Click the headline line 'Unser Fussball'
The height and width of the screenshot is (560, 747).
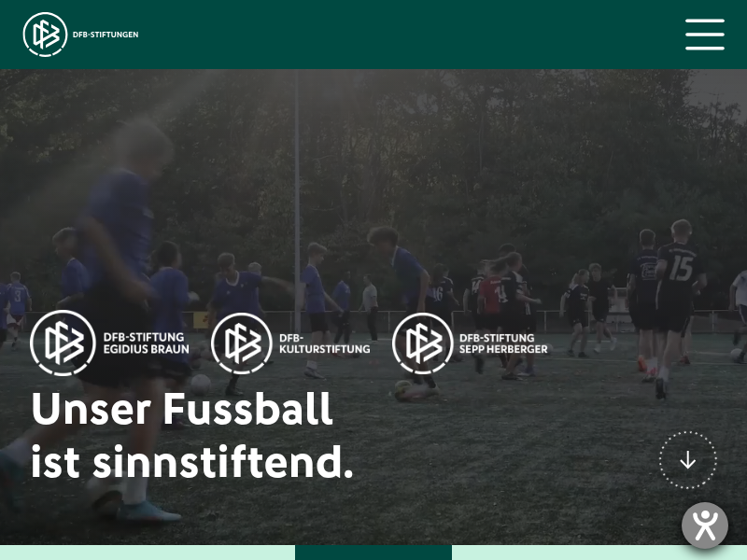tap(181, 409)
